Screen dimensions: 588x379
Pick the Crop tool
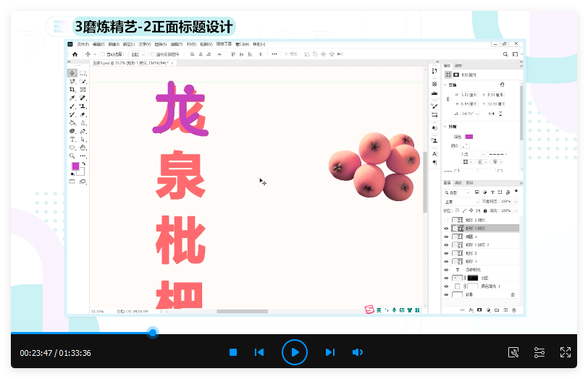pos(72,90)
